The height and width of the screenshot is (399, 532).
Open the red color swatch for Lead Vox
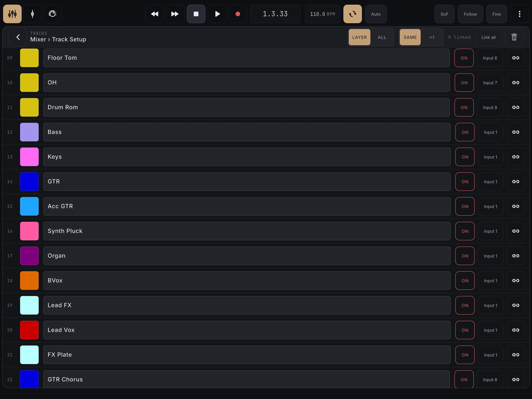29,330
